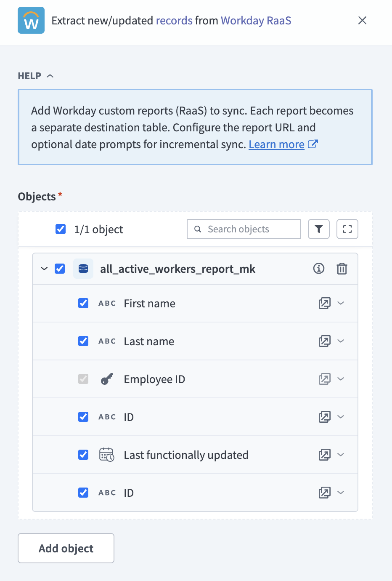Screen dimensions: 392x581
Task: Uncheck the ID checkbox just below Employee ID
Action: [x=83, y=417]
